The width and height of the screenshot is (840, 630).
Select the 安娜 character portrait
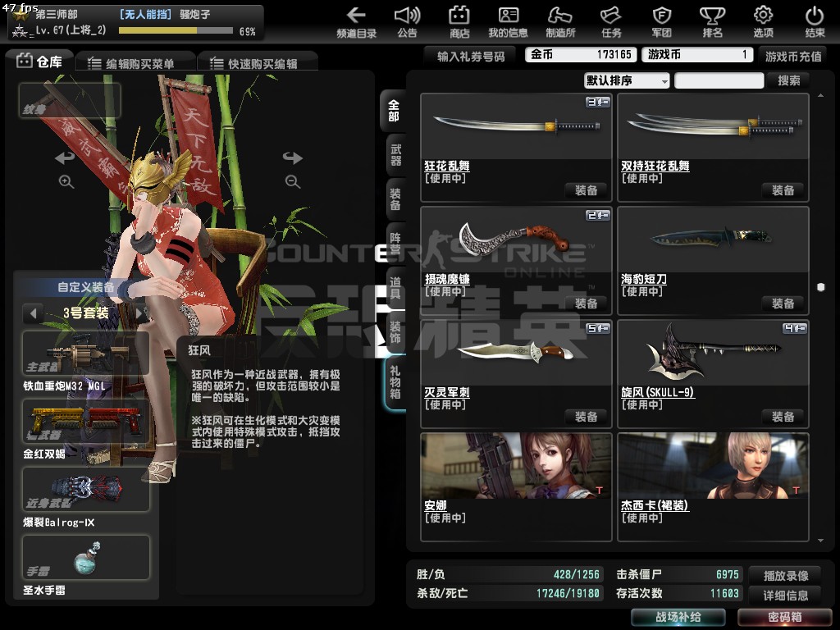coord(517,466)
